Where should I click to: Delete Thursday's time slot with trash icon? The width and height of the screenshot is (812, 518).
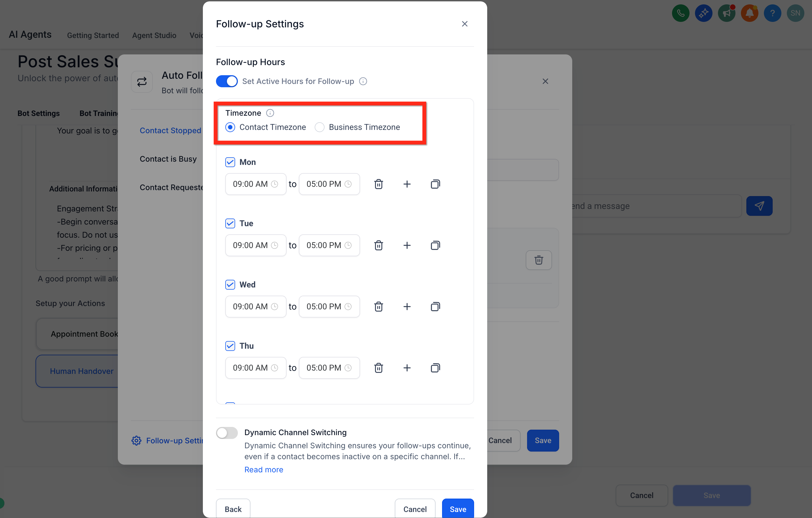378,368
